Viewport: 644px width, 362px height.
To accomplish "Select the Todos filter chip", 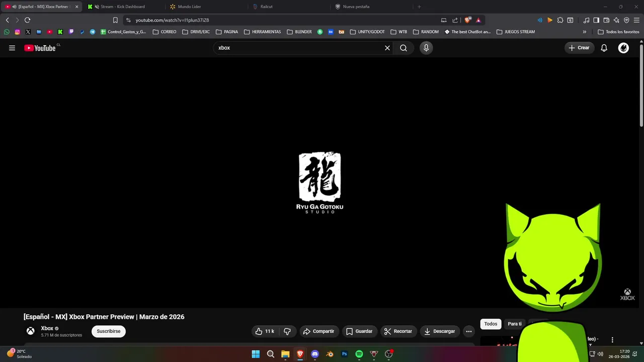I will [491, 324].
